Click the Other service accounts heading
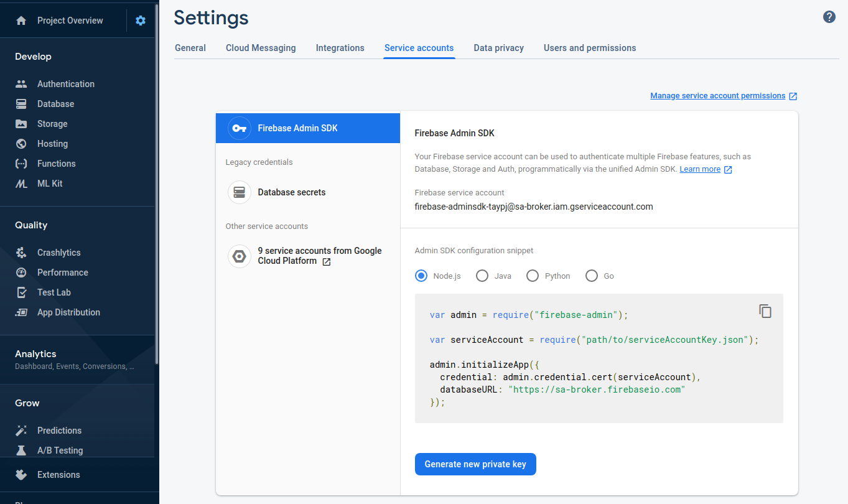 267,226
